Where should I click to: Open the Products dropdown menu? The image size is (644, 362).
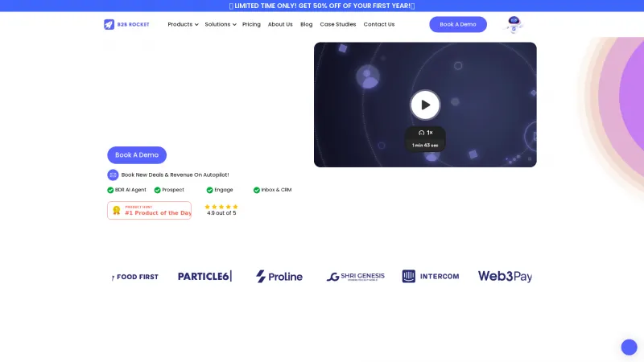pyautogui.click(x=183, y=24)
